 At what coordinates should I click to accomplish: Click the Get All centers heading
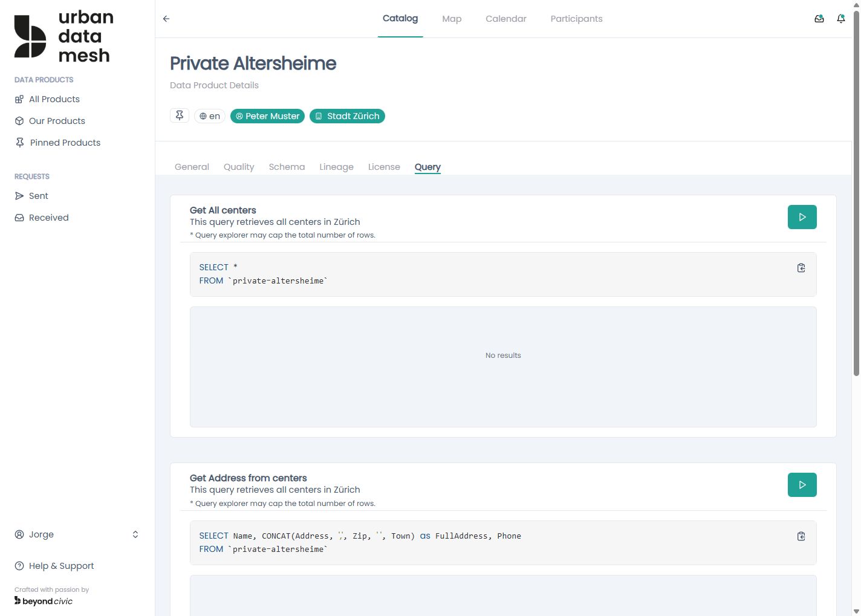[x=223, y=210]
